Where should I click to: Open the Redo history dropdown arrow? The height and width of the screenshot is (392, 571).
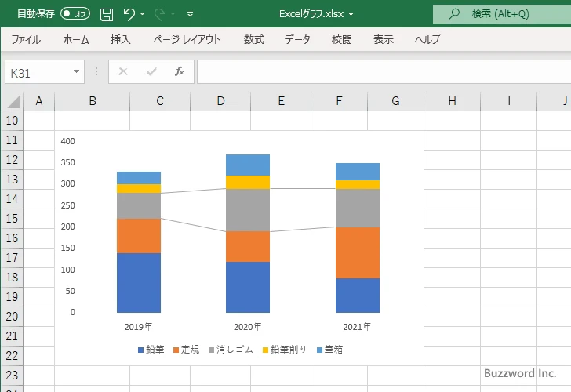[173, 14]
